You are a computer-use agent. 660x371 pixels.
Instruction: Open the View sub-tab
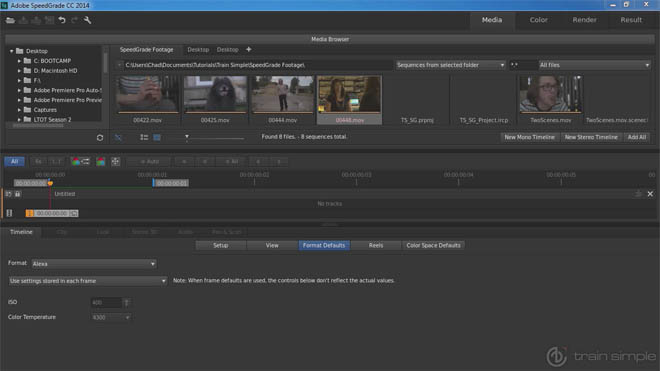click(272, 245)
